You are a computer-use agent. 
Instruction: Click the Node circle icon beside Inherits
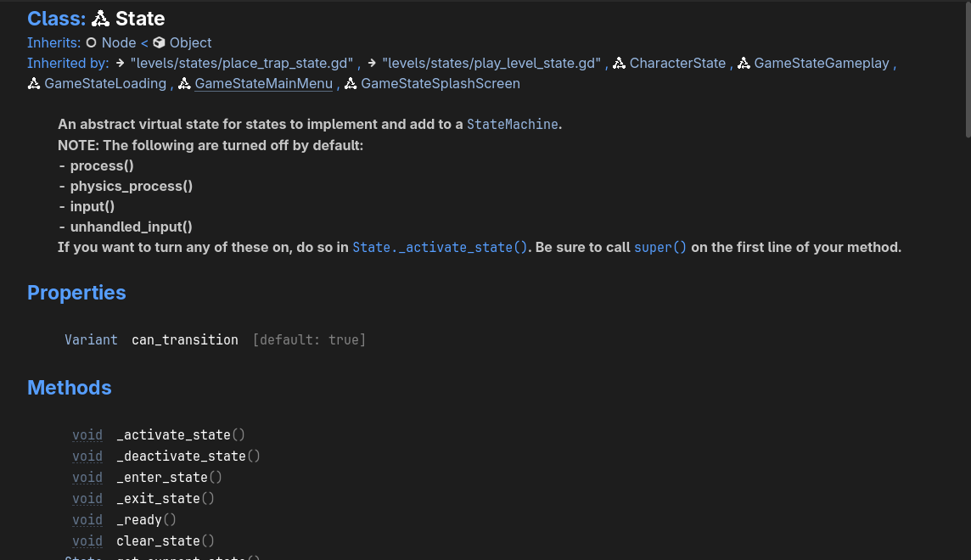91,42
